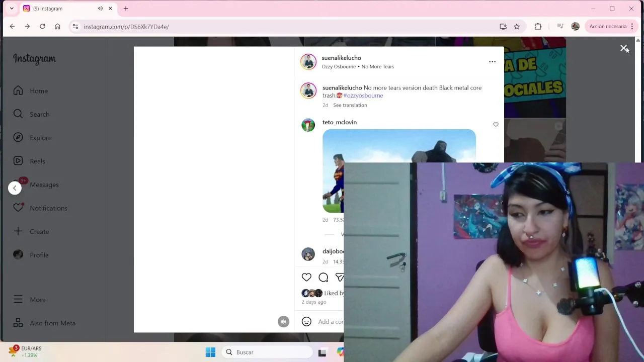The width and height of the screenshot is (644, 362).
Task: Open Notifications in the sidebar
Action: click(40, 208)
